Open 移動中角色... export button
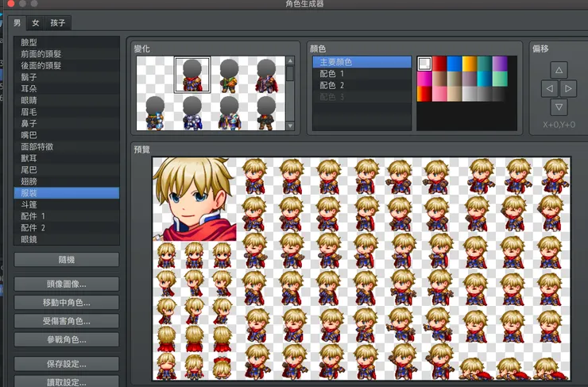This screenshot has width=588, height=387. pyautogui.click(x=67, y=303)
